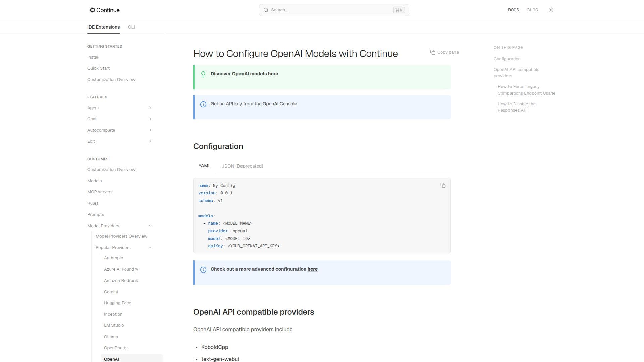644x362 pixels.
Task: Jump to OpenAI API compatible providers in table of contents
Action: point(517,73)
